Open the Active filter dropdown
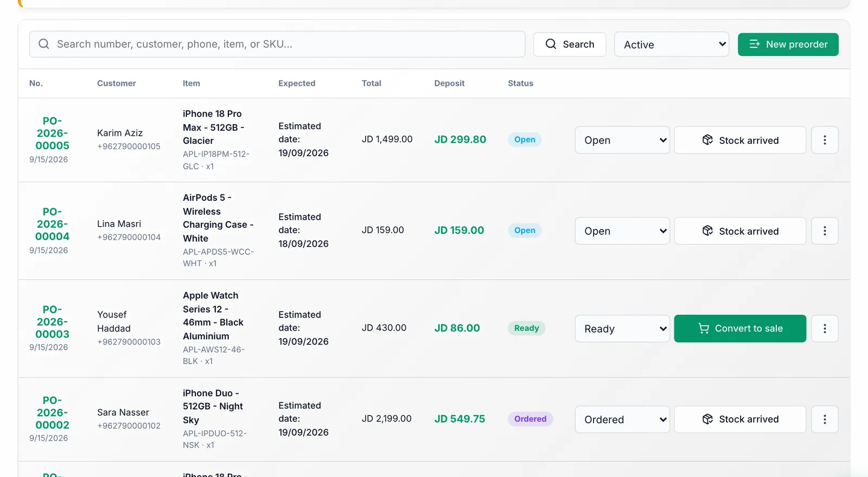 672,44
